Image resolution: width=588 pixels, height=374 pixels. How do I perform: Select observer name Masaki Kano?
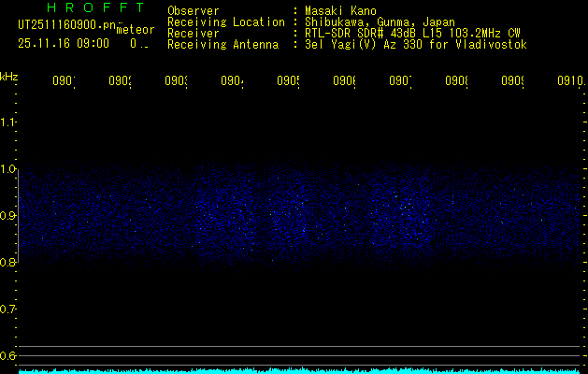coord(340,10)
